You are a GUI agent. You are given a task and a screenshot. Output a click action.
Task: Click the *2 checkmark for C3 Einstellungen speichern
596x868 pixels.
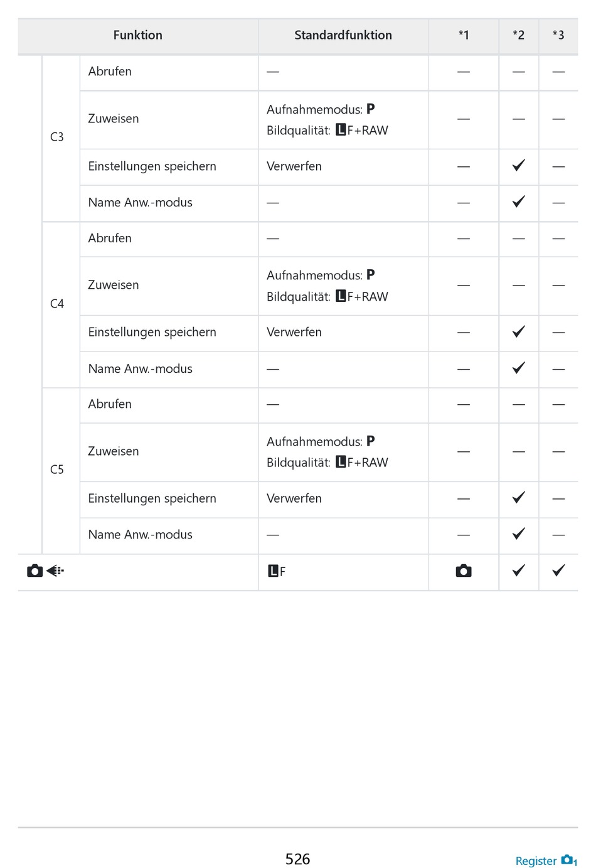(x=518, y=166)
